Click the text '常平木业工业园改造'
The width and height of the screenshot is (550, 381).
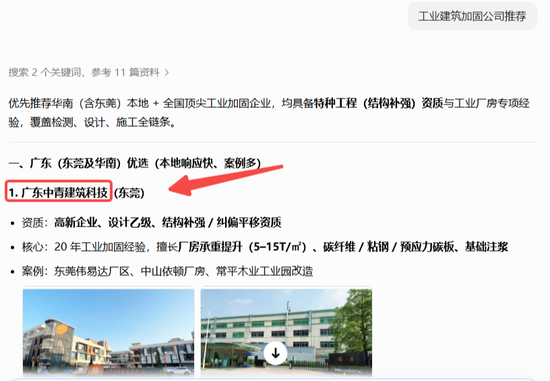[264, 271]
